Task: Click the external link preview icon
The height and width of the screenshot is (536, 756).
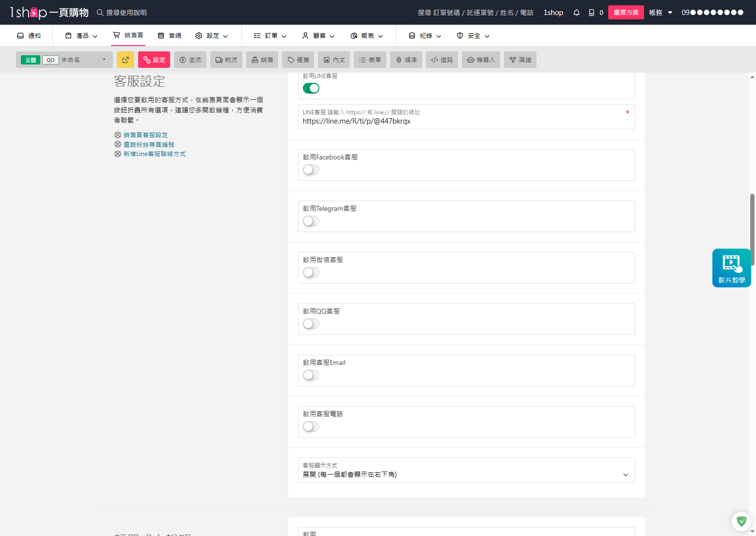Action: (x=126, y=60)
